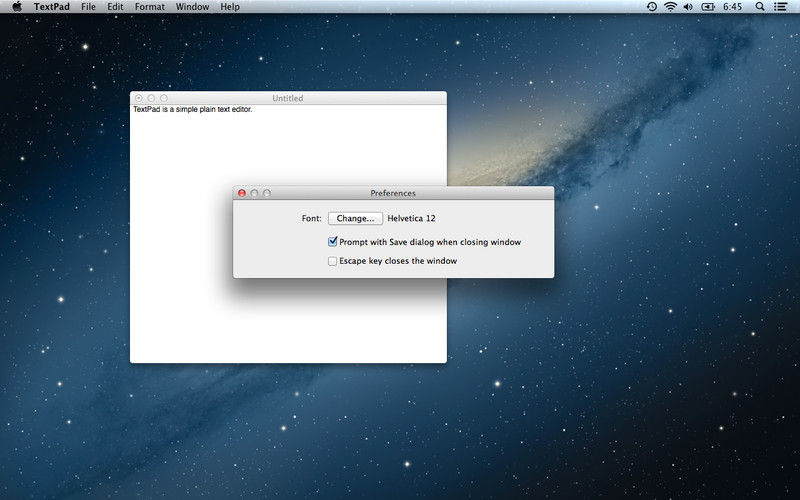Open the Window menu
Image resolution: width=800 pixels, height=500 pixels.
pos(192,7)
